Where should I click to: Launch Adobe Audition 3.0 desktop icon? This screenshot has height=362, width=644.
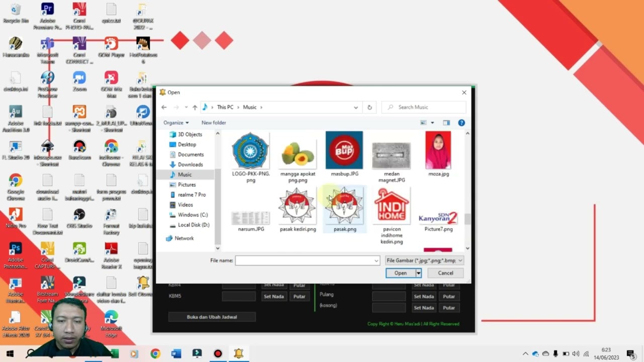pyautogui.click(x=16, y=119)
